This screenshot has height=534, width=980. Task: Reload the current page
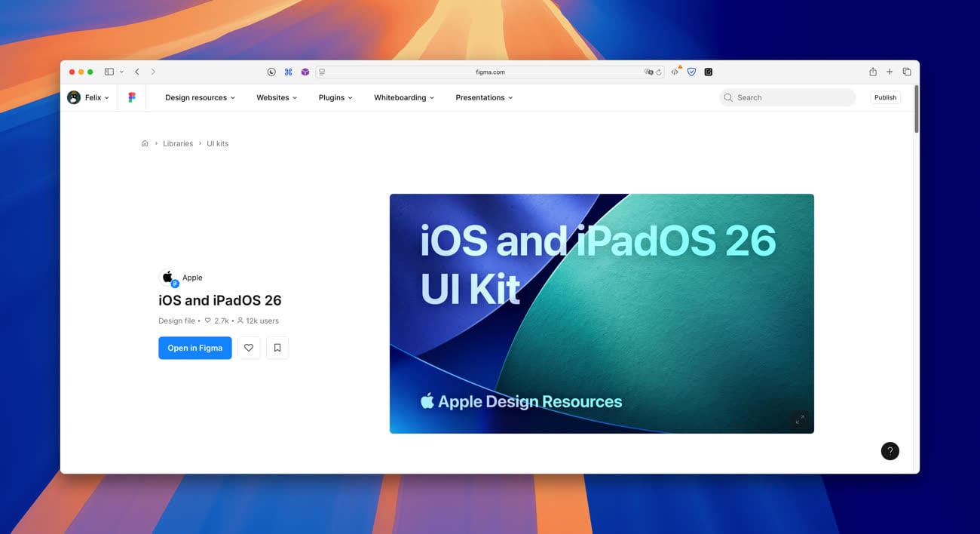click(x=659, y=72)
